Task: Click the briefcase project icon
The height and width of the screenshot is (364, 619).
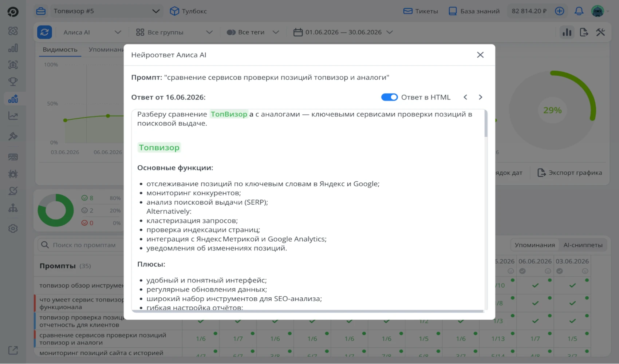Action: tap(41, 11)
